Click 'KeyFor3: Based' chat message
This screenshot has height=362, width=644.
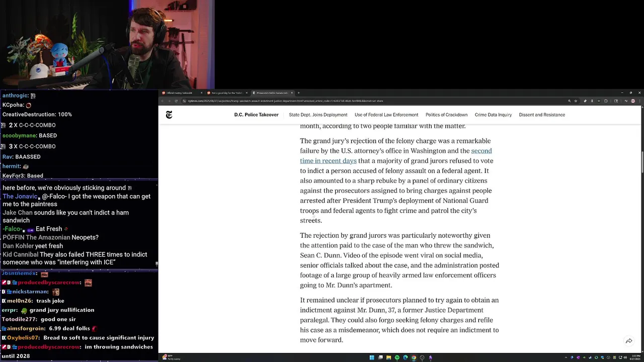coord(23,176)
